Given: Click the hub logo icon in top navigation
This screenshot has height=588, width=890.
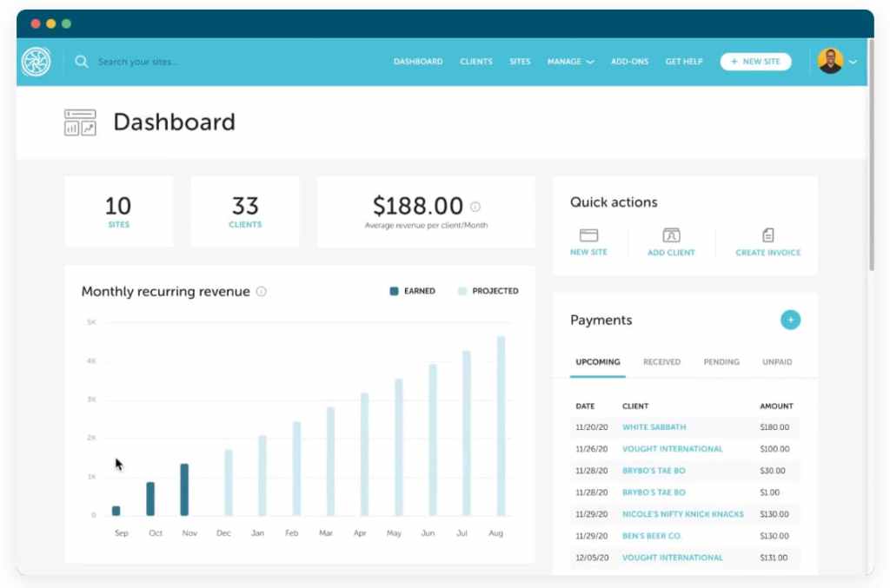Looking at the screenshot, I should (x=35, y=62).
